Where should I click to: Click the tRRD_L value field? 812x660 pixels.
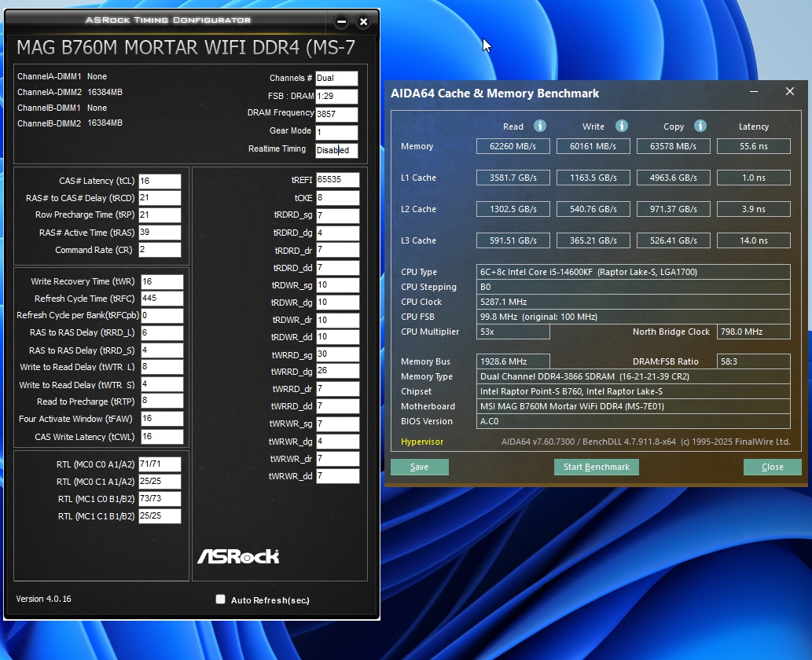point(162,333)
